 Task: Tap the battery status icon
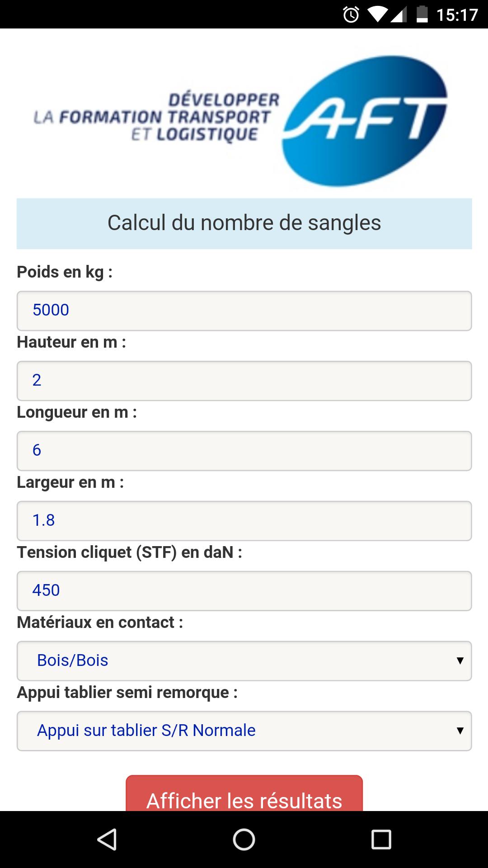pyautogui.click(x=422, y=14)
